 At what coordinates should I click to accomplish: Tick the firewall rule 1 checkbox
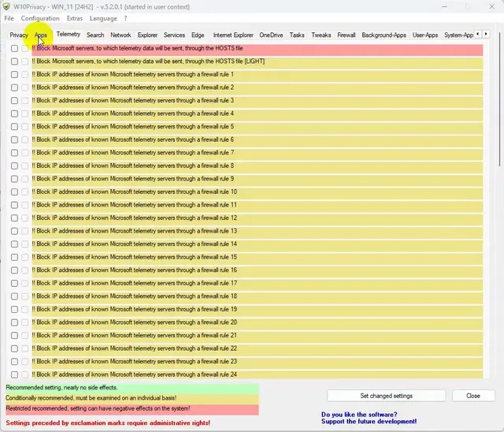click(14, 75)
